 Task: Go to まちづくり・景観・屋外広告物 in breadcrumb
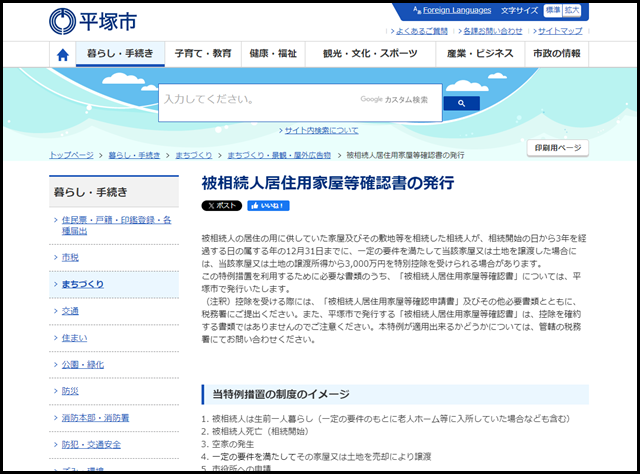[x=279, y=155]
